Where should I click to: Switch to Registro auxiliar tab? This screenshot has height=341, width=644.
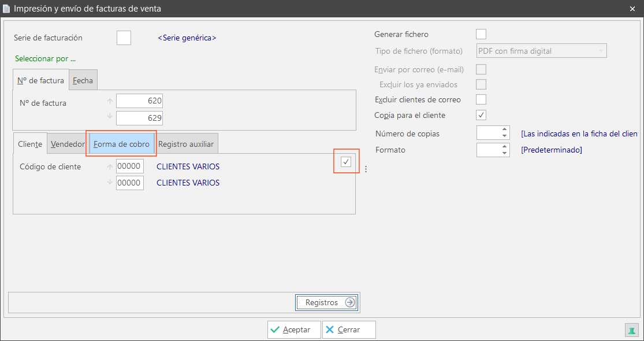click(x=186, y=144)
